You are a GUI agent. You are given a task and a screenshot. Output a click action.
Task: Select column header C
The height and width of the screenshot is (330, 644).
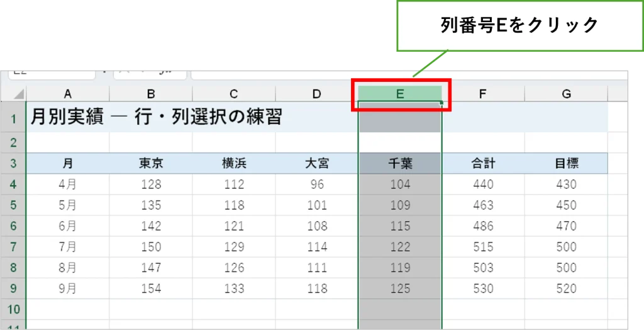point(234,94)
